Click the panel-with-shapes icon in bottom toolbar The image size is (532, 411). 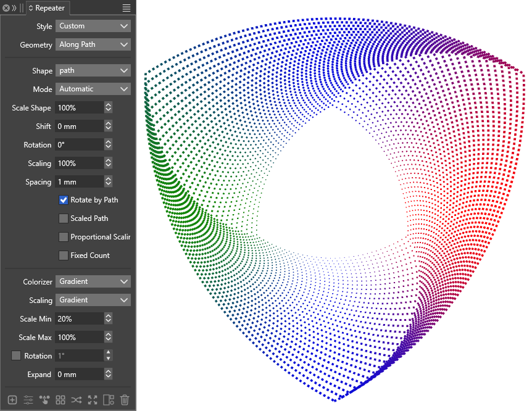coord(109,400)
